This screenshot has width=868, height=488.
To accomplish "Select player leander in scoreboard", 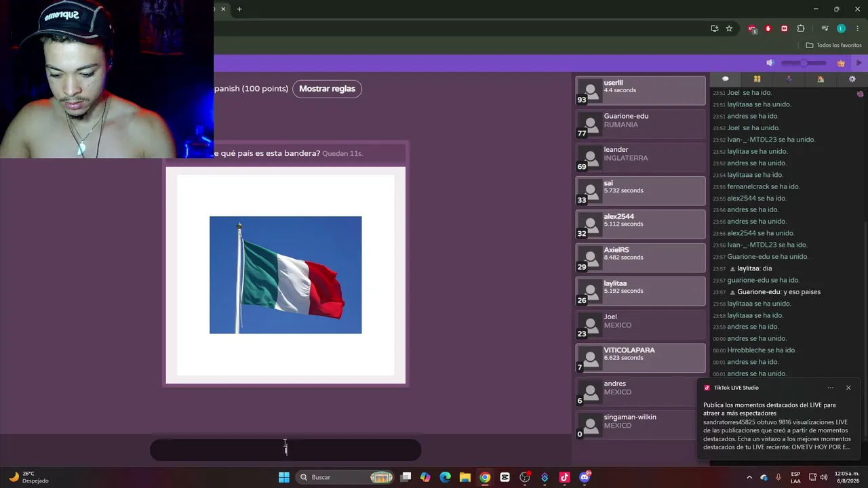I will [x=640, y=157].
